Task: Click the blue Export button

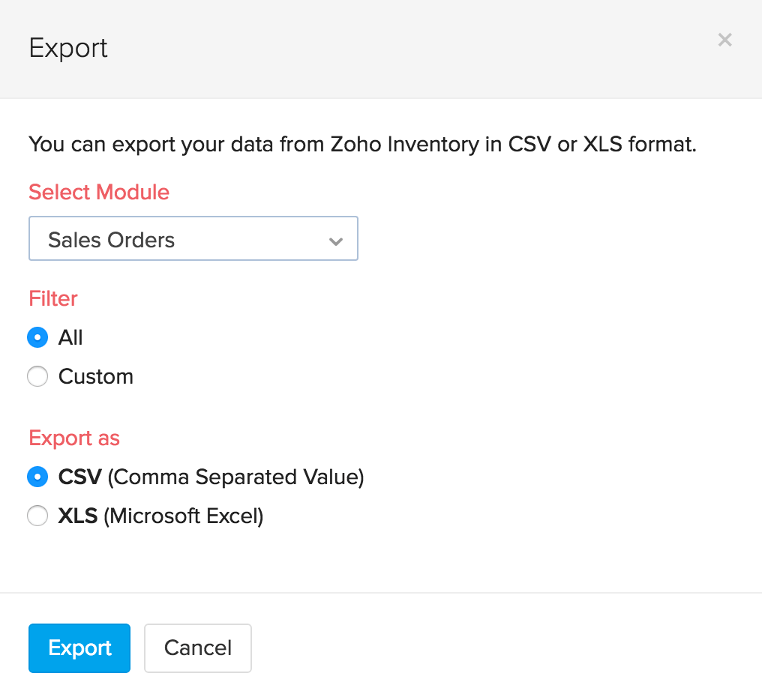Action: tap(79, 648)
